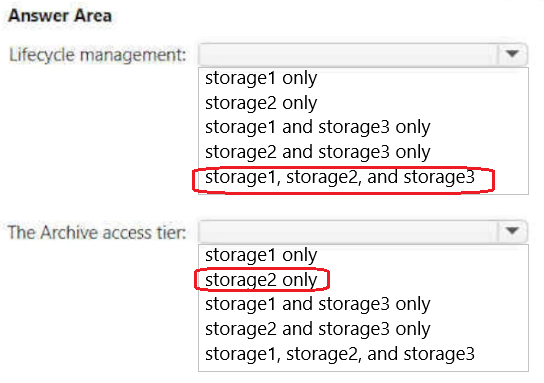Image resolution: width=544 pixels, height=383 pixels.
Task: Select 'storage1 only' under Lifecycle management
Action: (x=261, y=78)
